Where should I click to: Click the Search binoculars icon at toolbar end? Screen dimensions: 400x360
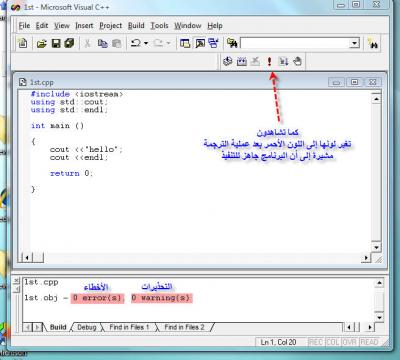coord(373,43)
